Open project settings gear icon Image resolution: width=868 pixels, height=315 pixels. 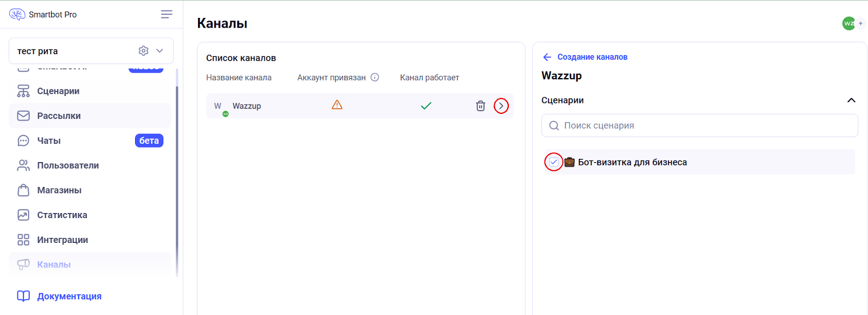pyautogui.click(x=143, y=50)
